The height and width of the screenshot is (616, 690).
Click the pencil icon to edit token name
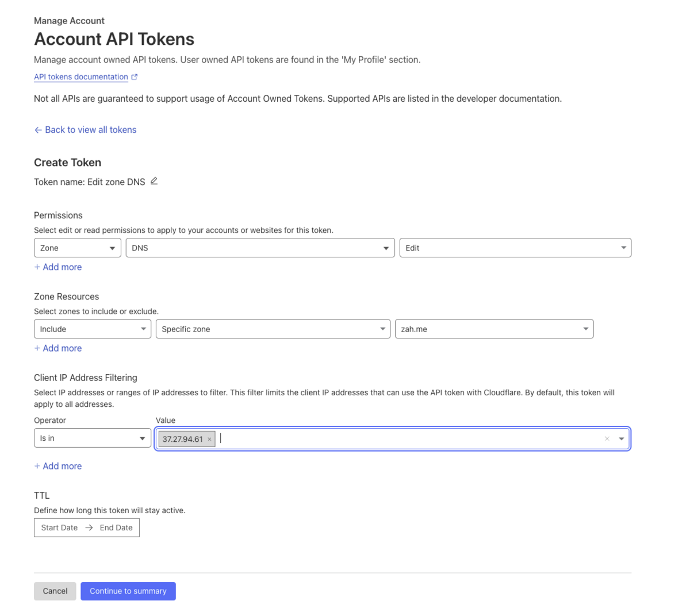(154, 181)
